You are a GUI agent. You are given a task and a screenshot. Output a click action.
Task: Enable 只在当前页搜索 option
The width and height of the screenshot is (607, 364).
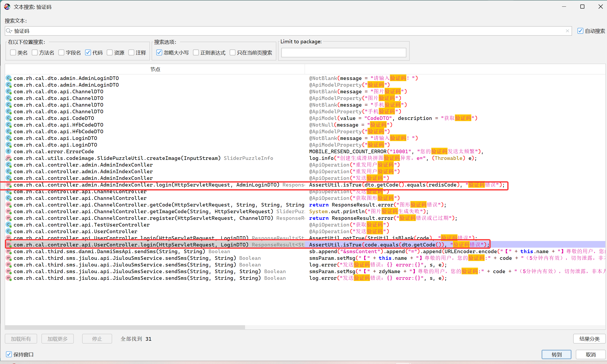tap(233, 53)
